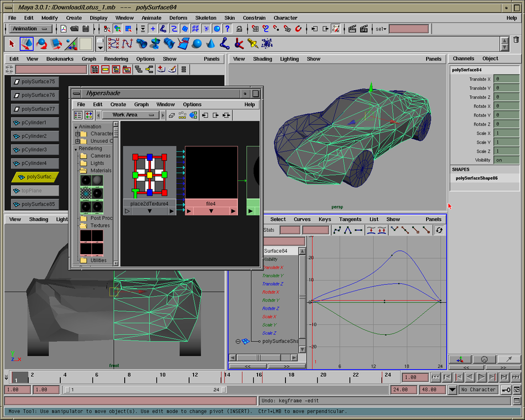
Task: Select the pCylinder3 node in Hypergraph
Action: [34, 150]
